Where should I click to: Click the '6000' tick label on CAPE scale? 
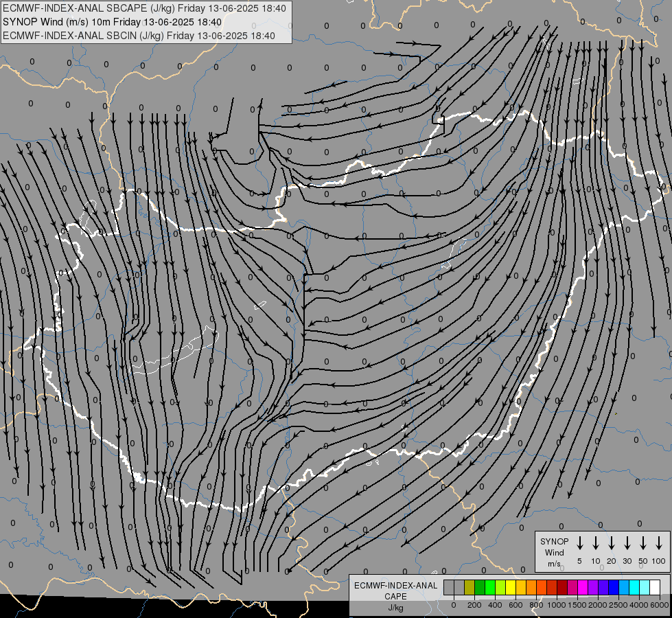click(x=659, y=605)
